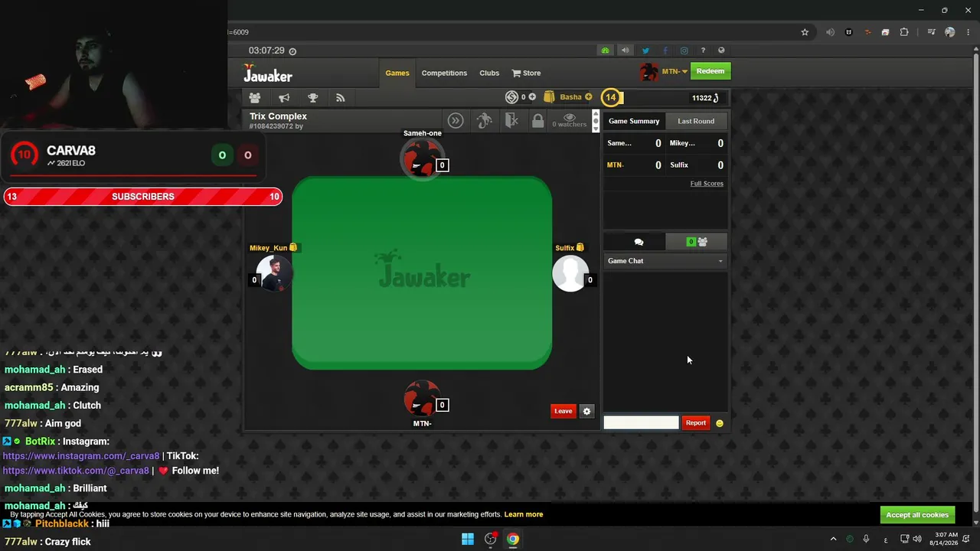Click the red Leave button
980x551 pixels.
(563, 411)
